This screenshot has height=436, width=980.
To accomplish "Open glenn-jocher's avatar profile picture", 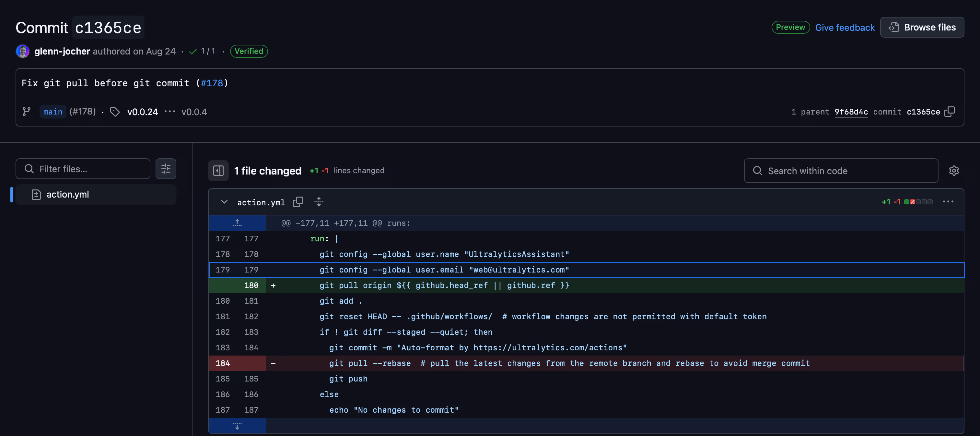I will pyautogui.click(x=22, y=51).
